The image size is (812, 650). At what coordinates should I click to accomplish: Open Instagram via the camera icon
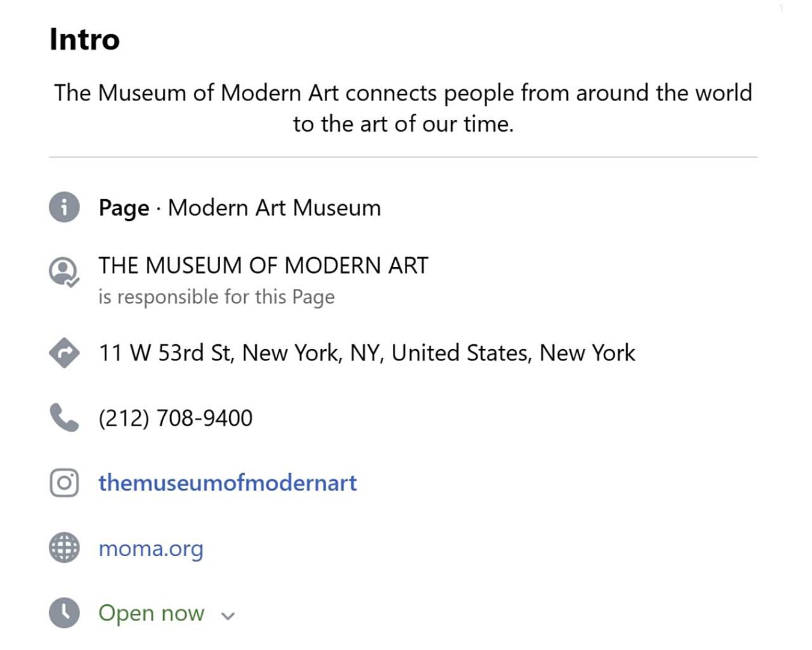point(64,483)
